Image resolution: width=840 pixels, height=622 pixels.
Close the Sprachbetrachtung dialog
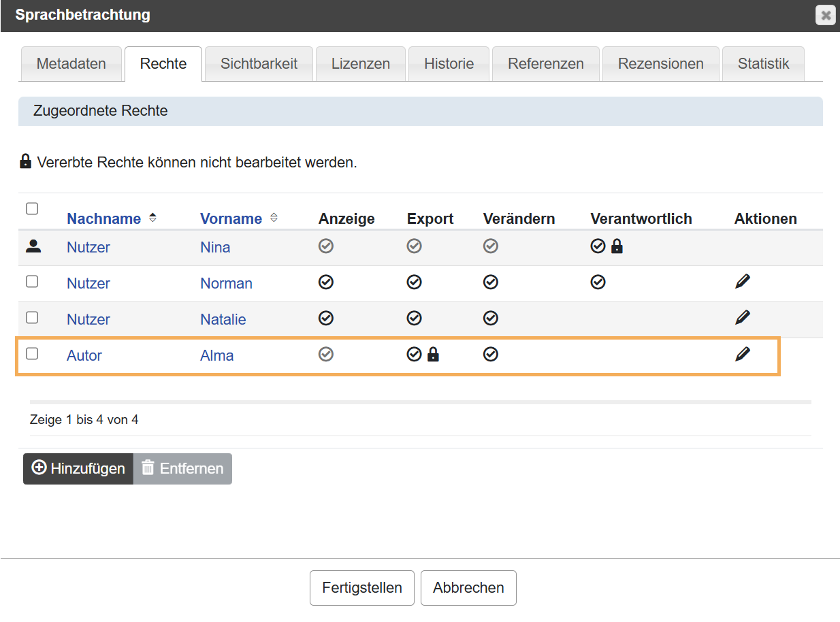click(825, 15)
